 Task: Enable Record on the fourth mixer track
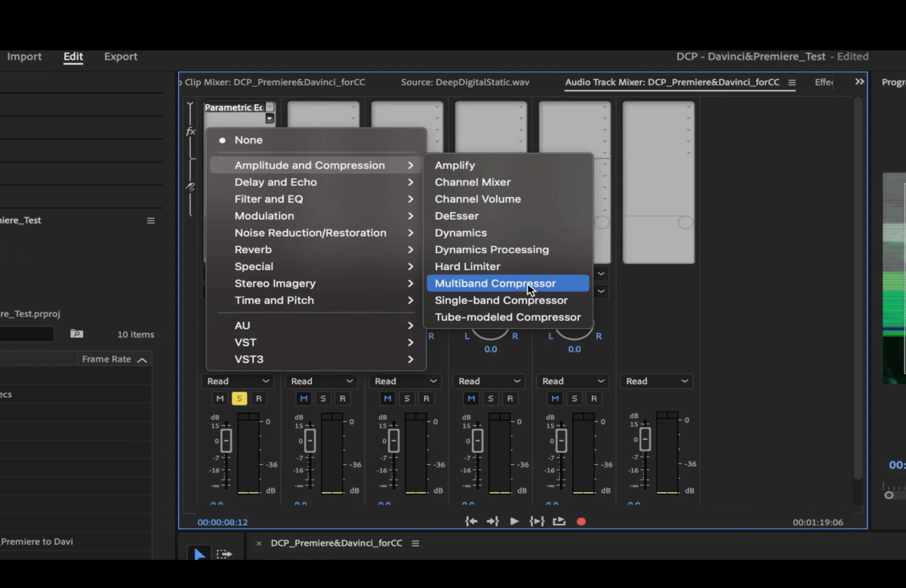510,399
